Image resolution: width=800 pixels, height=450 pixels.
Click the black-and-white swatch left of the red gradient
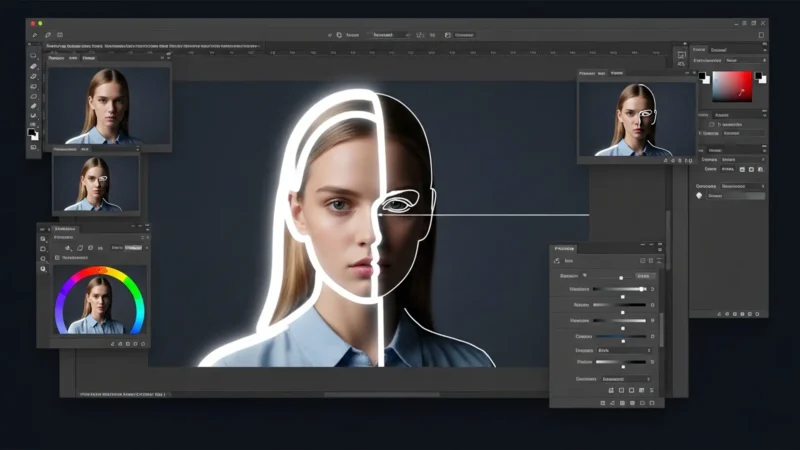point(704,78)
